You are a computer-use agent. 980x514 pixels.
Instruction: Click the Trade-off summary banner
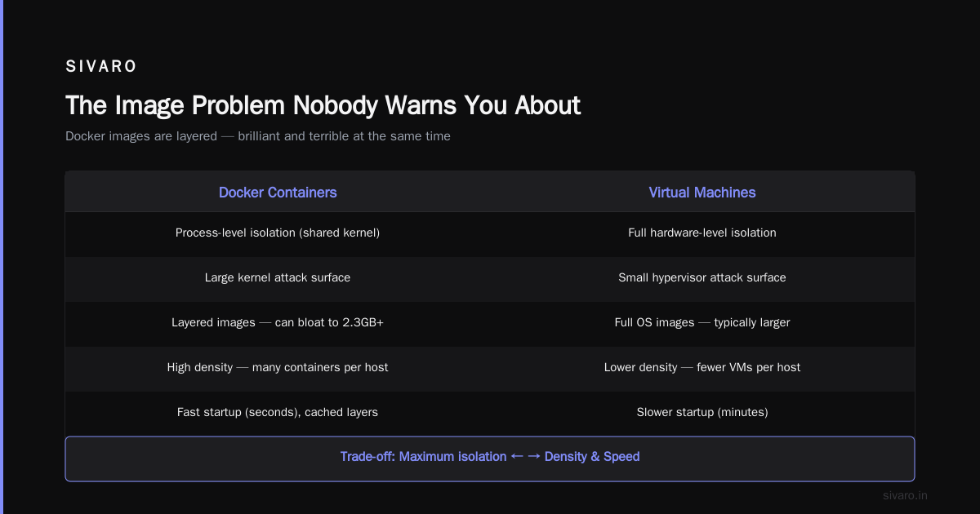point(490,459)
